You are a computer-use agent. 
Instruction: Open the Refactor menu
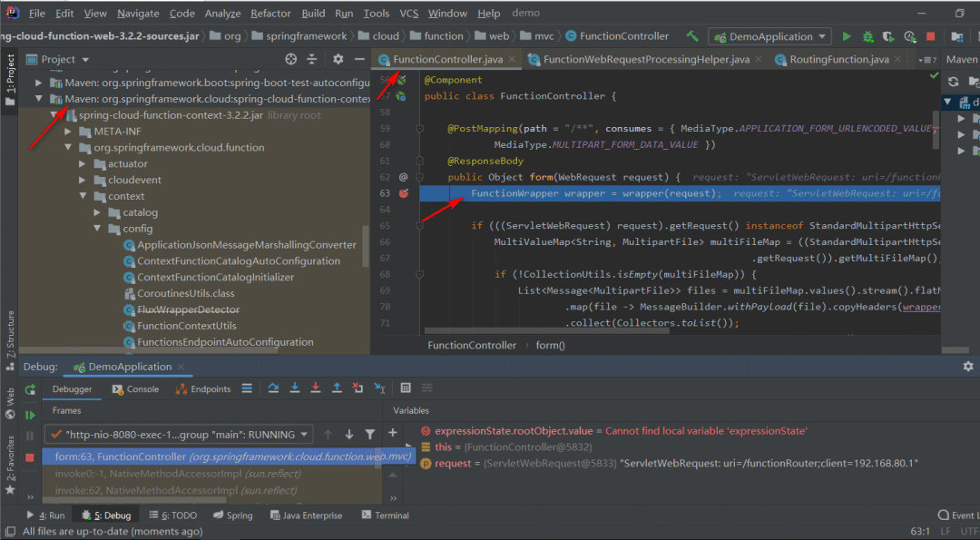(270, 13)
